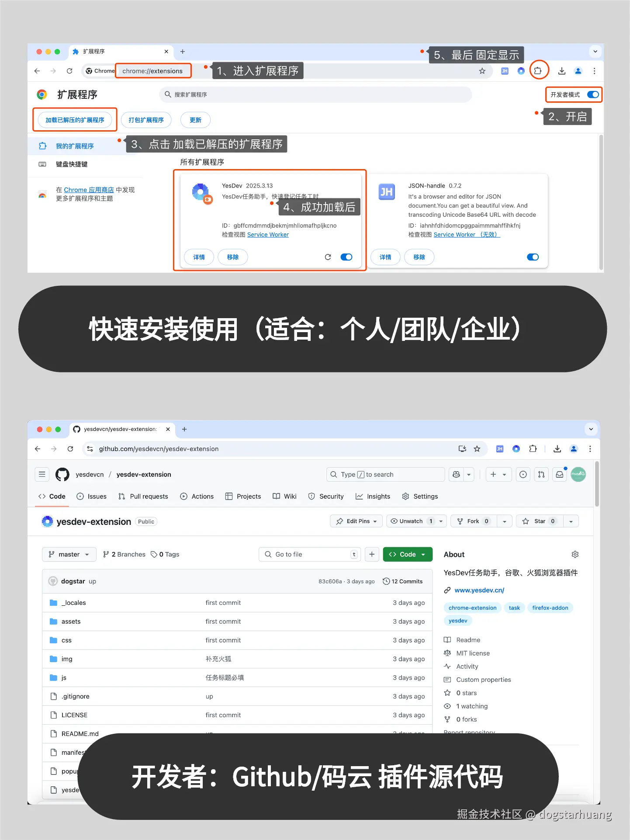Click the Go to file search field
This screenshot has height=840, width=630.
point(310,554)
